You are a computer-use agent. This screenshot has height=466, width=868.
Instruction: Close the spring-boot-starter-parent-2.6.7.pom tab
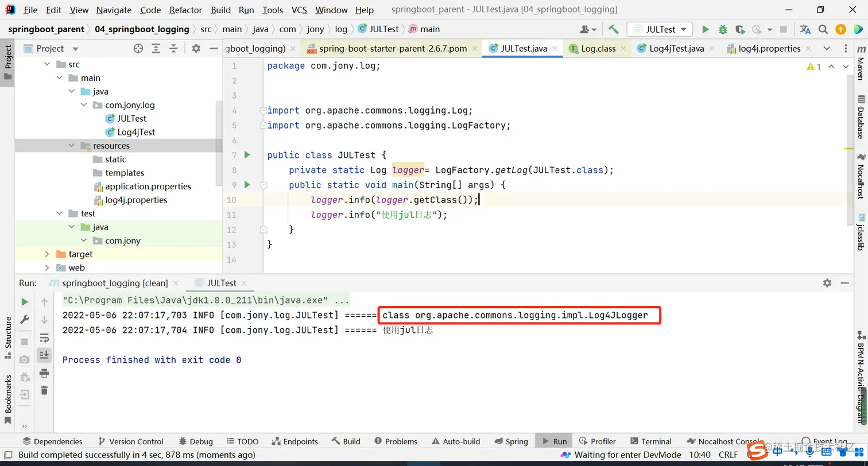click(475, 49)
